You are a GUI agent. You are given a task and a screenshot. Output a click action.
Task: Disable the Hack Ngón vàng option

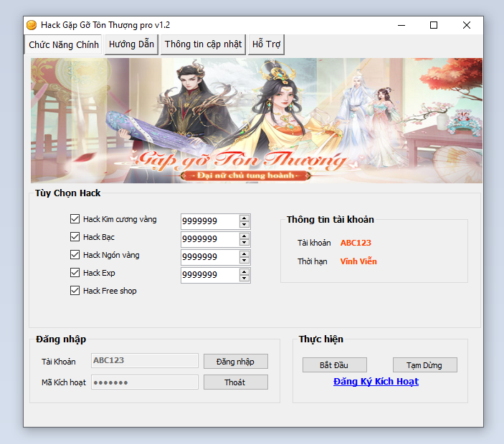point(75,255)
